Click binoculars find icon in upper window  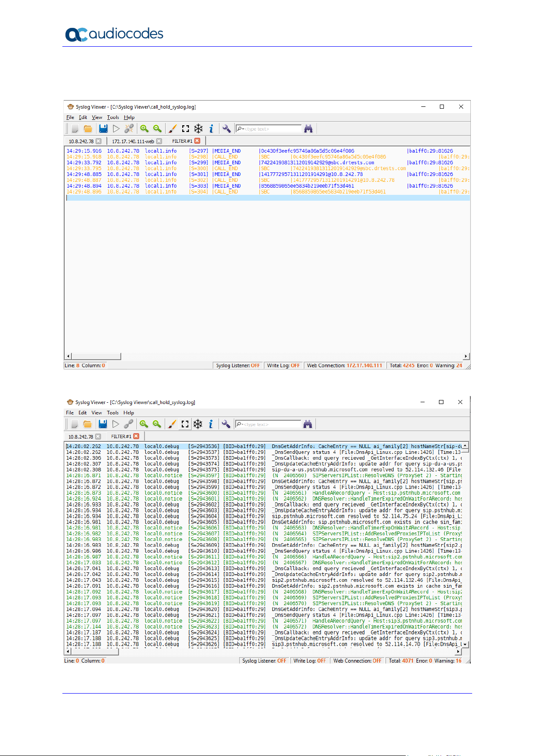coord(308,129)
